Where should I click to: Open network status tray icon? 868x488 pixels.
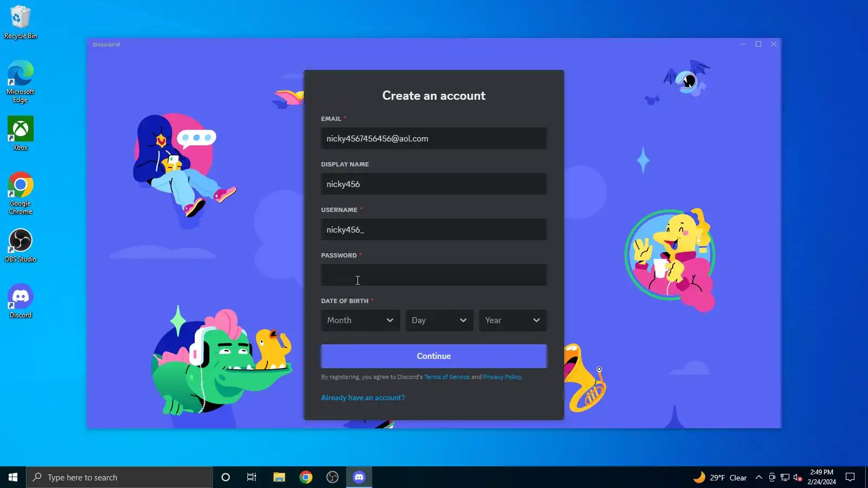point(785,477)
